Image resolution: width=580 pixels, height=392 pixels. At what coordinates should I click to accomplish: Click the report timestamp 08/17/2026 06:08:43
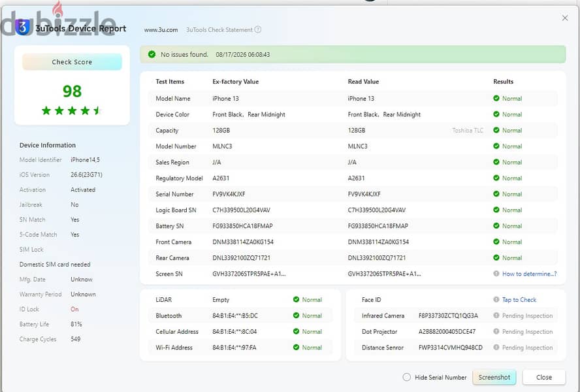tap(243, 54)
